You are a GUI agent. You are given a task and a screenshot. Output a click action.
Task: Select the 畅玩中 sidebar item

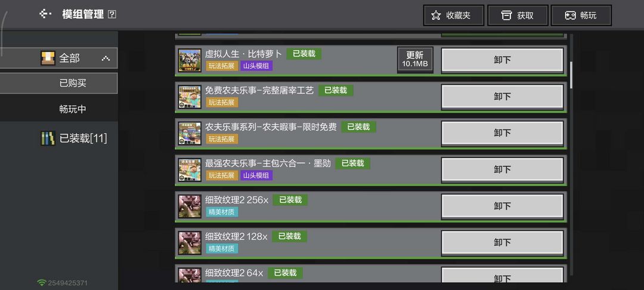tap(58, 109)
